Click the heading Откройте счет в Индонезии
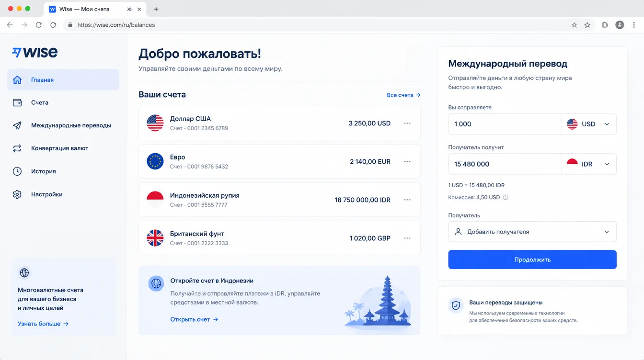 pos(212,281)
